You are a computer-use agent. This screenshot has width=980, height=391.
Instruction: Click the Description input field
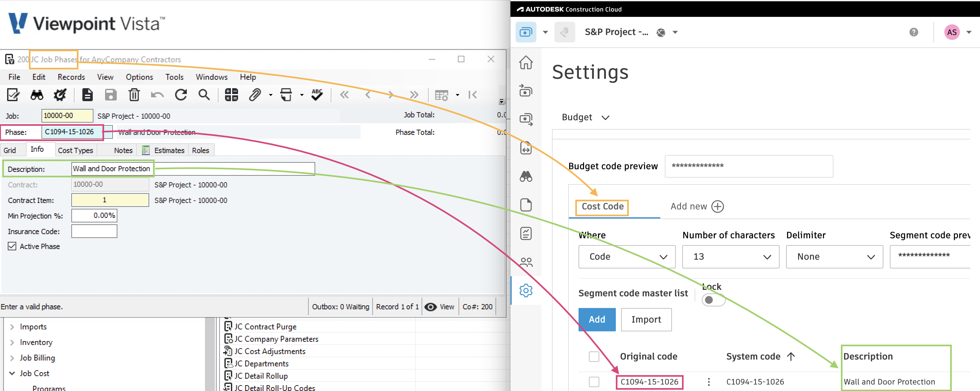click(x=193, y=169)
